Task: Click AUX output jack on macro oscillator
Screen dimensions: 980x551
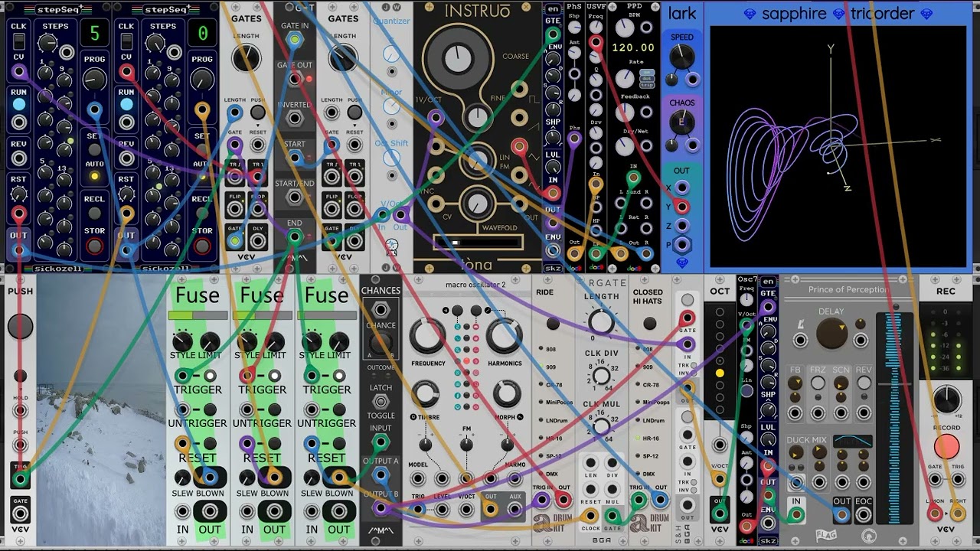Action: pyautogui.click(x=514, y=509)
